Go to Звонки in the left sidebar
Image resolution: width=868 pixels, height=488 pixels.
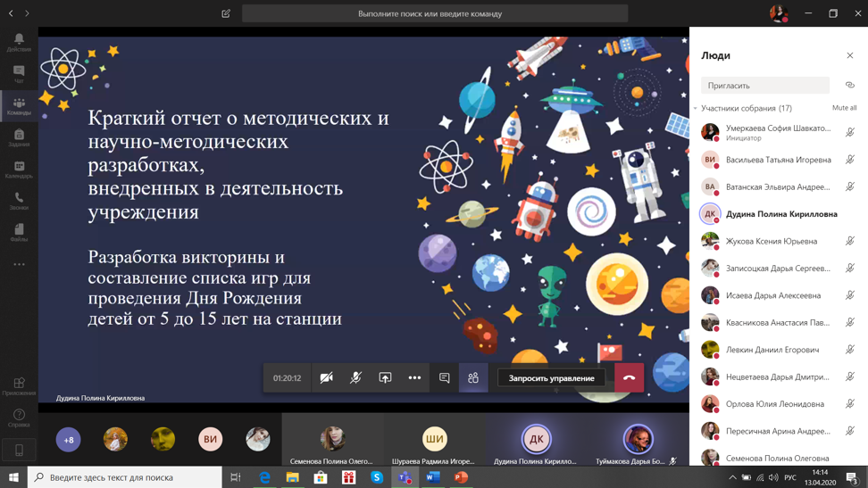click(19, 202)
